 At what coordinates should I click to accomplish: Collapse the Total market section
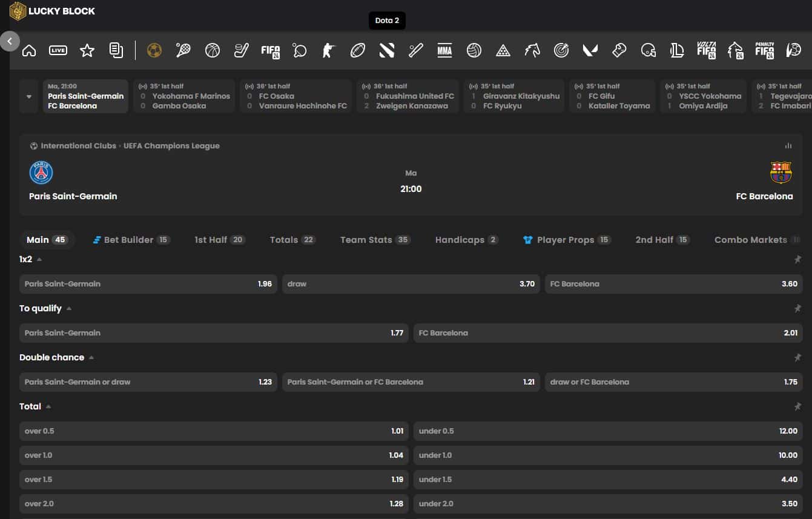click(x=48, y=406)
